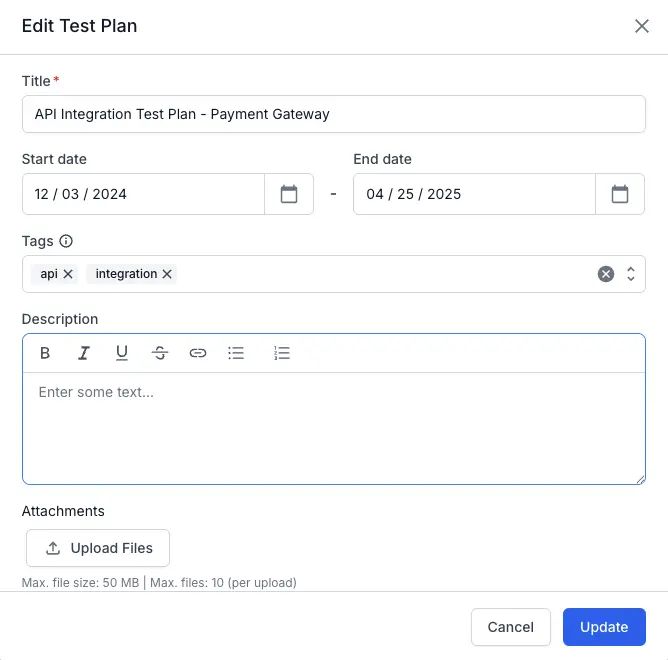The height and width of the screenshot is (660, 668).
Task: Click the 'Max. file size: 50 MB' note
Action: [81, 582]
